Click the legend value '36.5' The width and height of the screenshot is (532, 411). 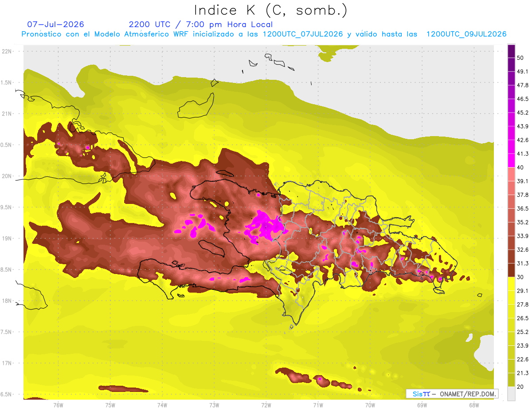pyautogui.click(x=523, y=208)
